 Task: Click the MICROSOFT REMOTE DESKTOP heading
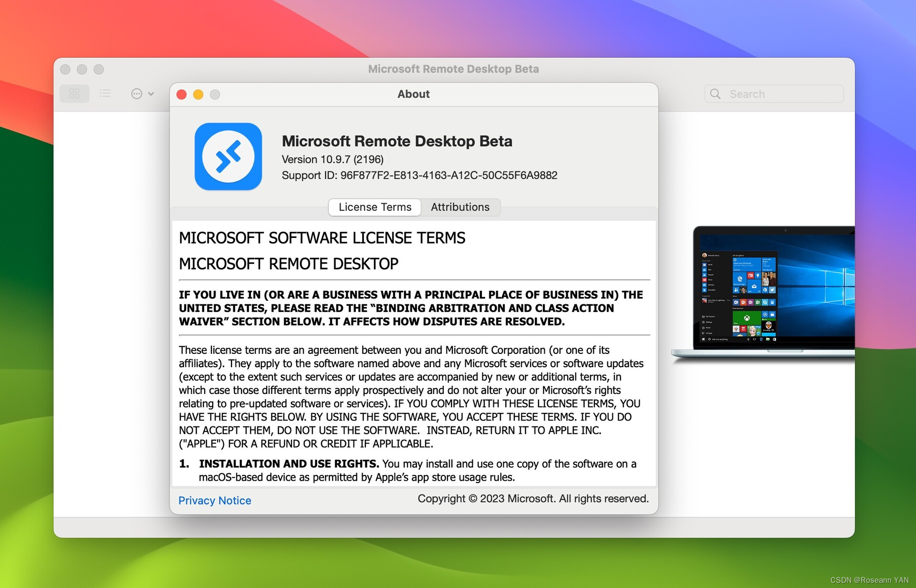pyautogui.click(x=289, y=264)
